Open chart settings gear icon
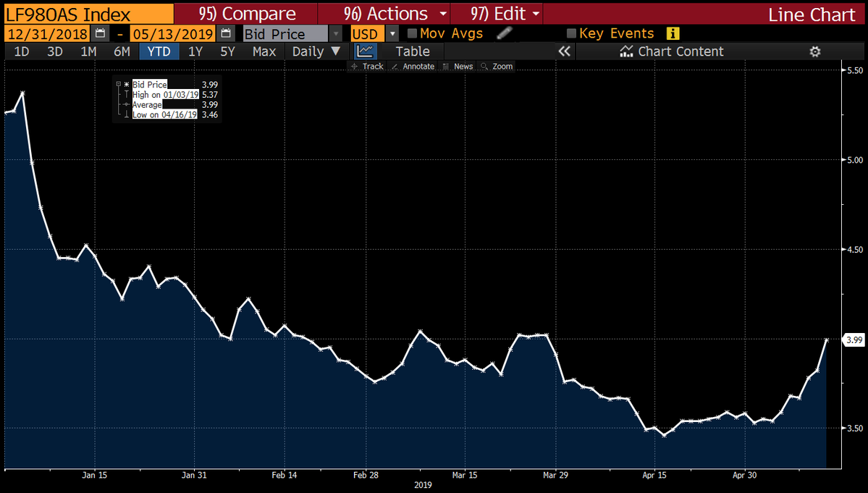This screenshot has width=868, height=493. (x=815, y=51)
